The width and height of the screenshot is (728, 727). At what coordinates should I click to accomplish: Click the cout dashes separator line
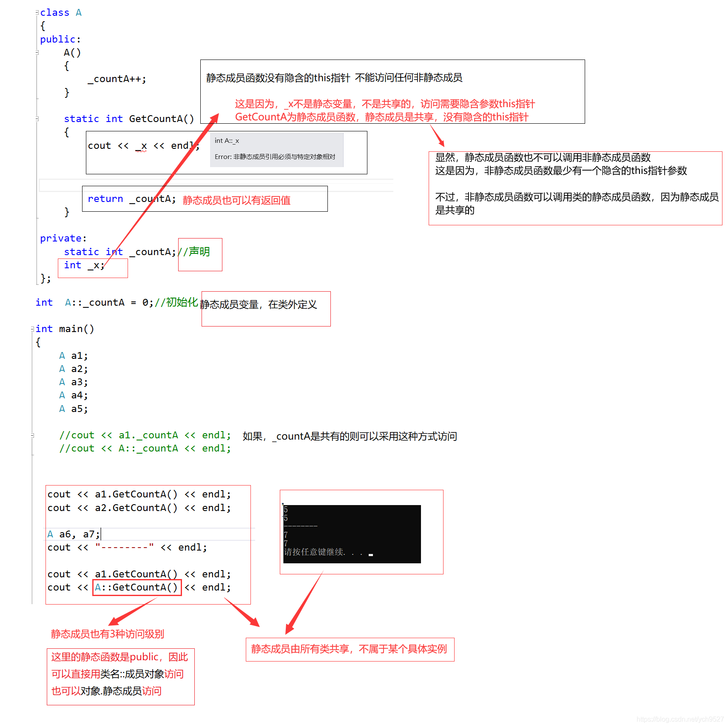tap(127, 547)
